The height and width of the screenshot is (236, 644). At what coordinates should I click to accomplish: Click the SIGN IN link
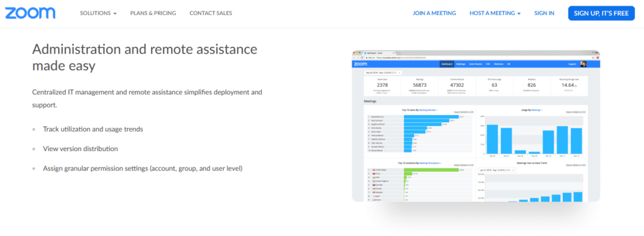pos(544,13)
